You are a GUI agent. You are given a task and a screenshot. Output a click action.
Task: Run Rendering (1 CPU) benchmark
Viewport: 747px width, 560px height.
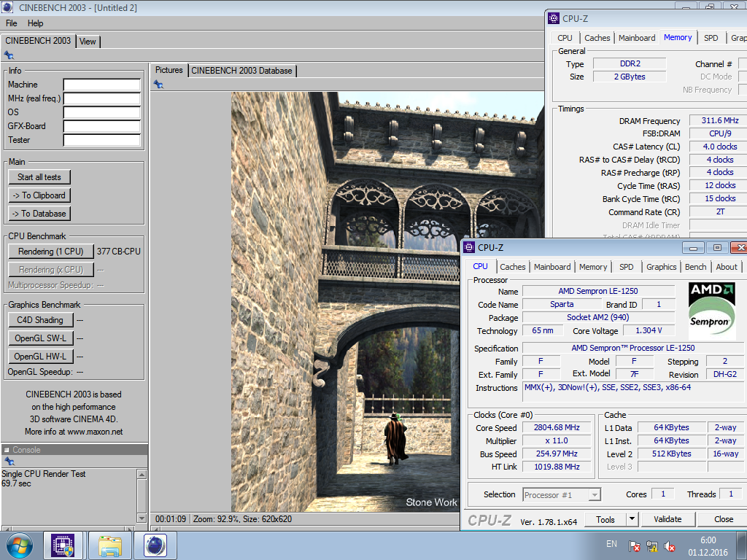(x=50, y=252)
